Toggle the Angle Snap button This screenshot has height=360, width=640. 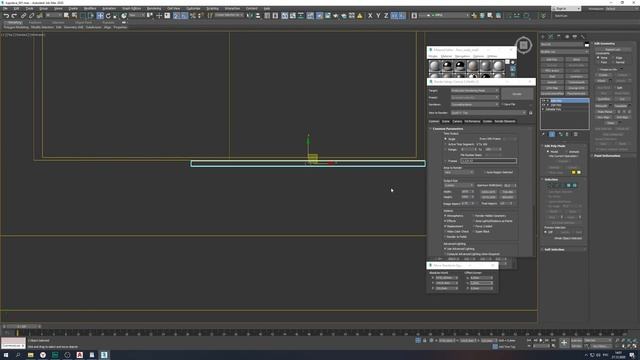[x=184, y=16]
